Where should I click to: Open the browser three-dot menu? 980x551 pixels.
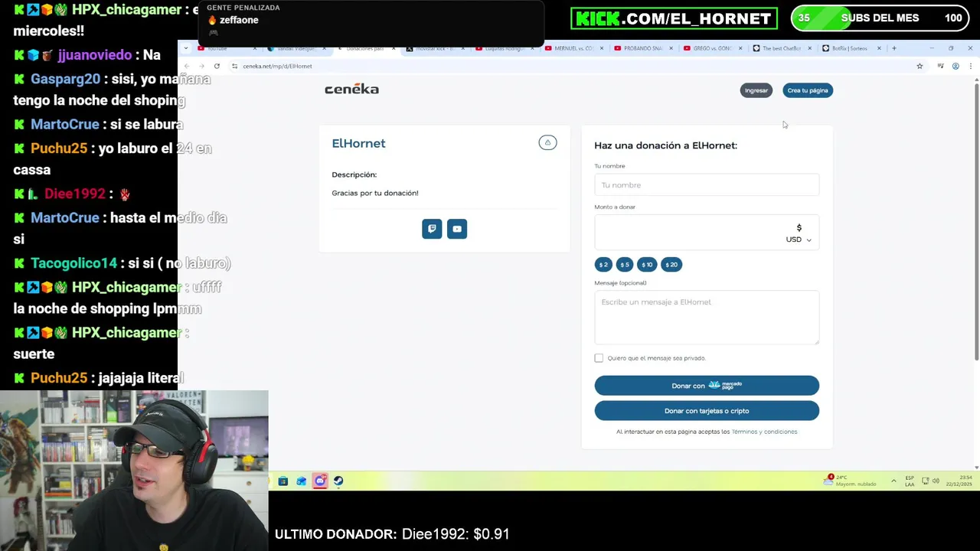point(970,66)
